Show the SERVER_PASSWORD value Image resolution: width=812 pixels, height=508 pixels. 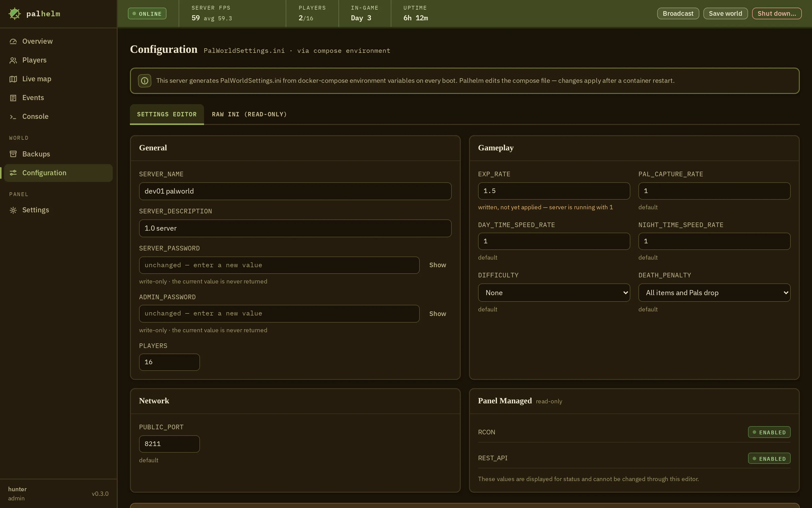click(x=437, y=265)
